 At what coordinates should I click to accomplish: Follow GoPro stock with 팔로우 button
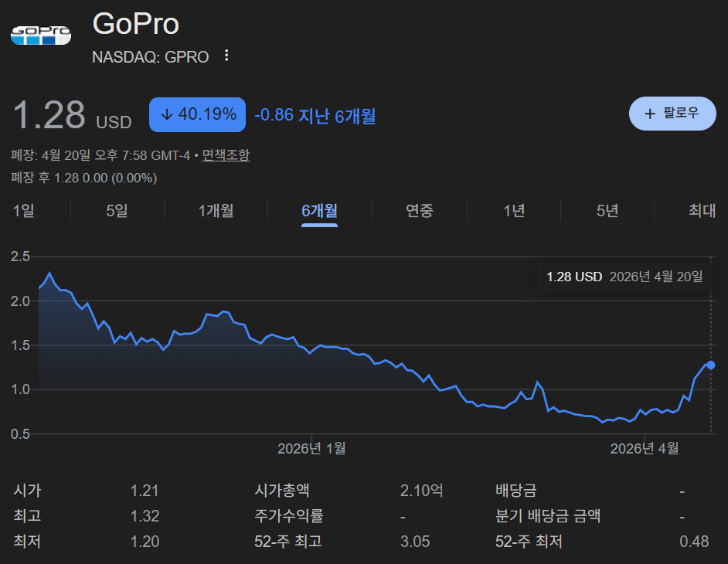click(672, 114)
